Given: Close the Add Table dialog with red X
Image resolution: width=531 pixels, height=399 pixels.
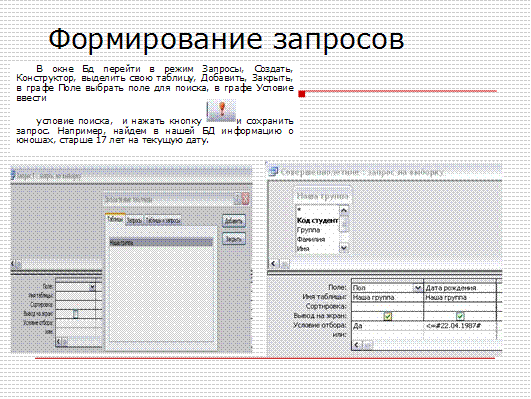Looking at the screenshot, I should coord(246,199).
